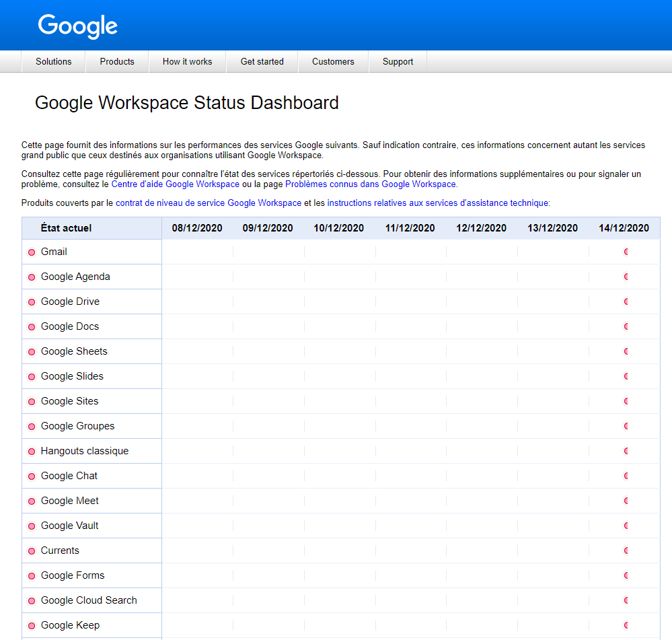Click red status icon beside Google Keep
Screen dimensions: 672x640
32,625
